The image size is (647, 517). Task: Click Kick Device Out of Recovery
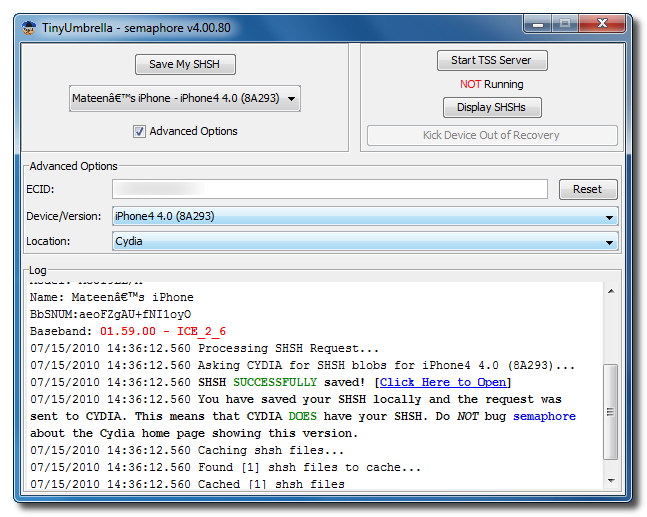[x=491, y=135]
